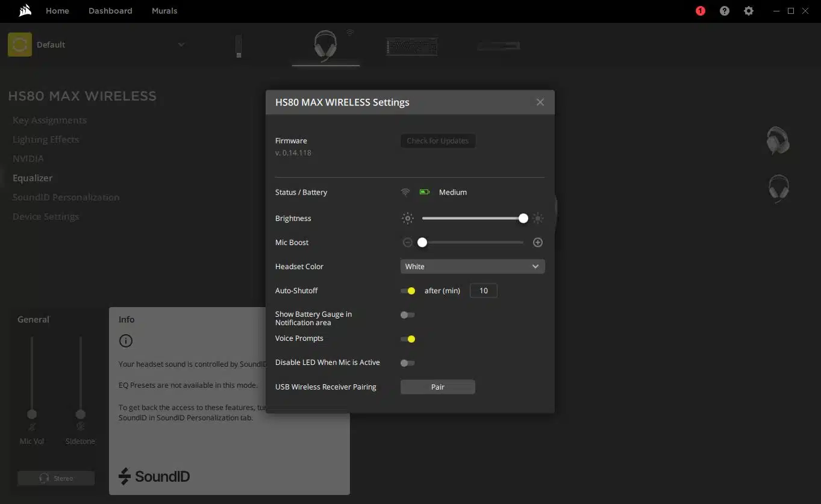821x504 pixels.
Task: Open the Home tab
Action: point(57,11)
